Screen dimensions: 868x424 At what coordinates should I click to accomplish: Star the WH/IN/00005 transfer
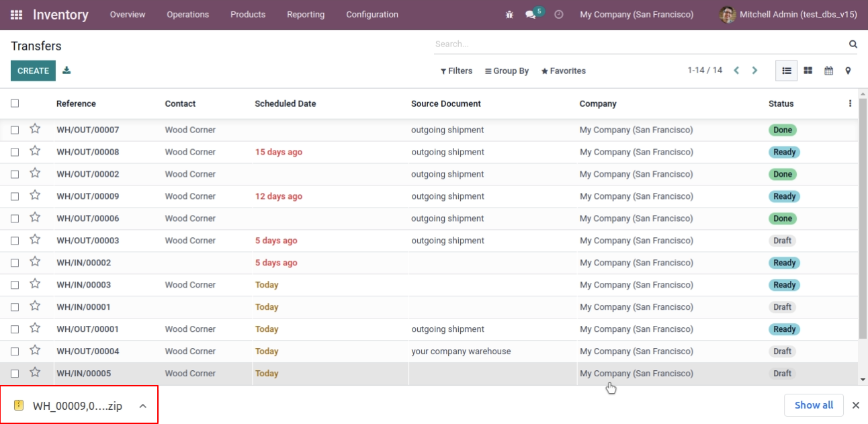coord(35,373)
